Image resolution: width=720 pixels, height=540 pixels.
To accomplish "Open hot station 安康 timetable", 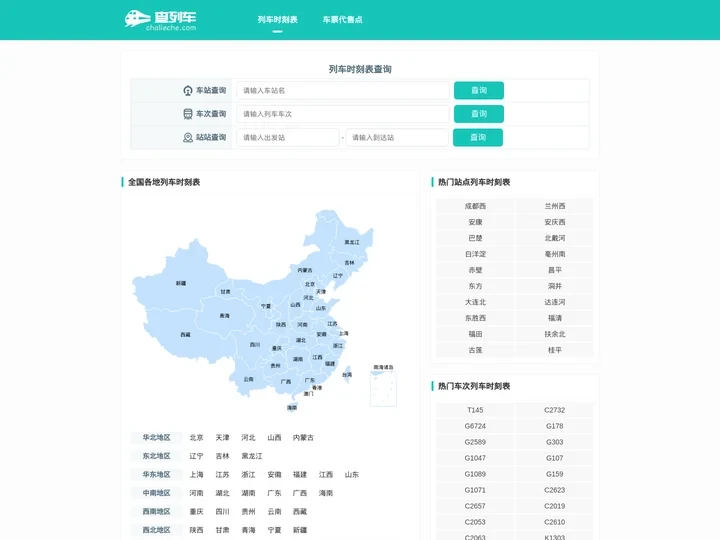I will (475, 222).
